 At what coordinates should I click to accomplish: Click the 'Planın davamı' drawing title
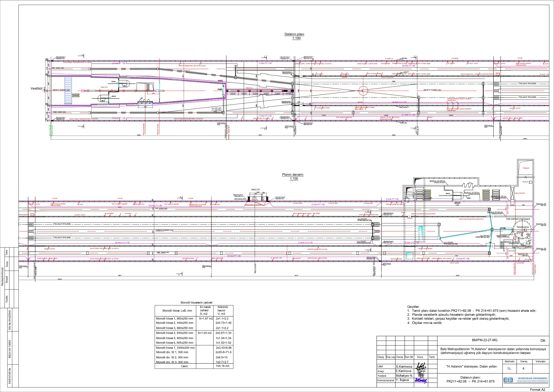point(293,175)
